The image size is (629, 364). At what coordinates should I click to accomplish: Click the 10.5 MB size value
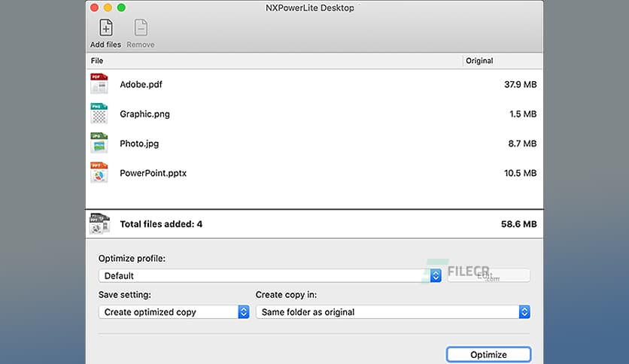521,173
